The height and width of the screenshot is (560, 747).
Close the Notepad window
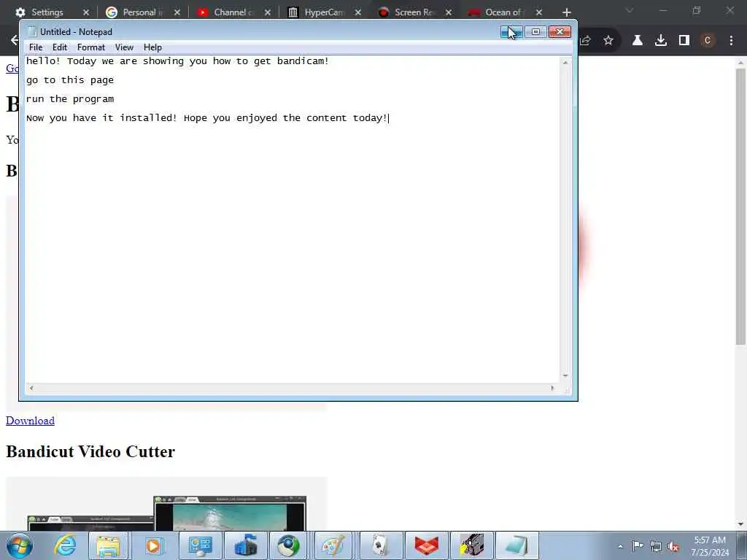[560, 32]
